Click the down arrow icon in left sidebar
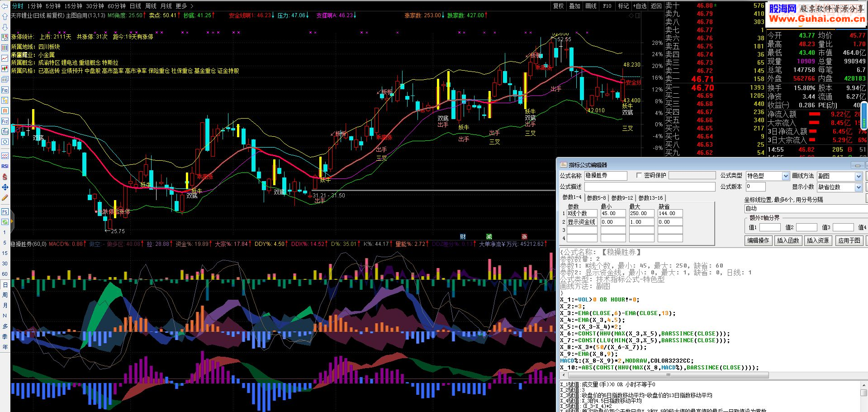 (x=5, y=27)
